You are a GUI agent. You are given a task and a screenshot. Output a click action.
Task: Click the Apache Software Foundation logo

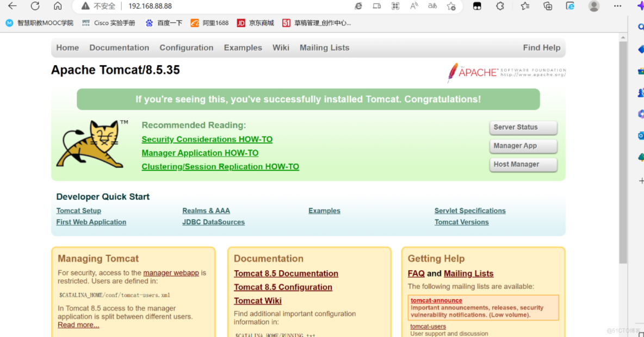506,73
